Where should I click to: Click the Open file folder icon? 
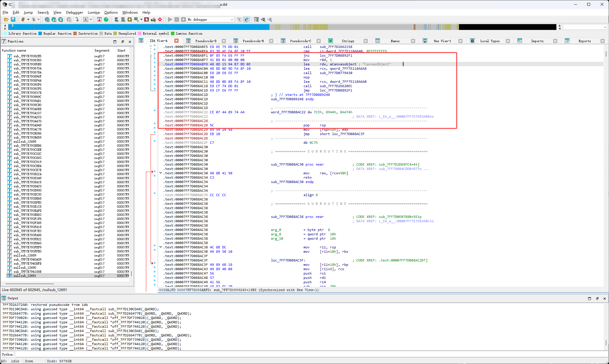[6, 19]
